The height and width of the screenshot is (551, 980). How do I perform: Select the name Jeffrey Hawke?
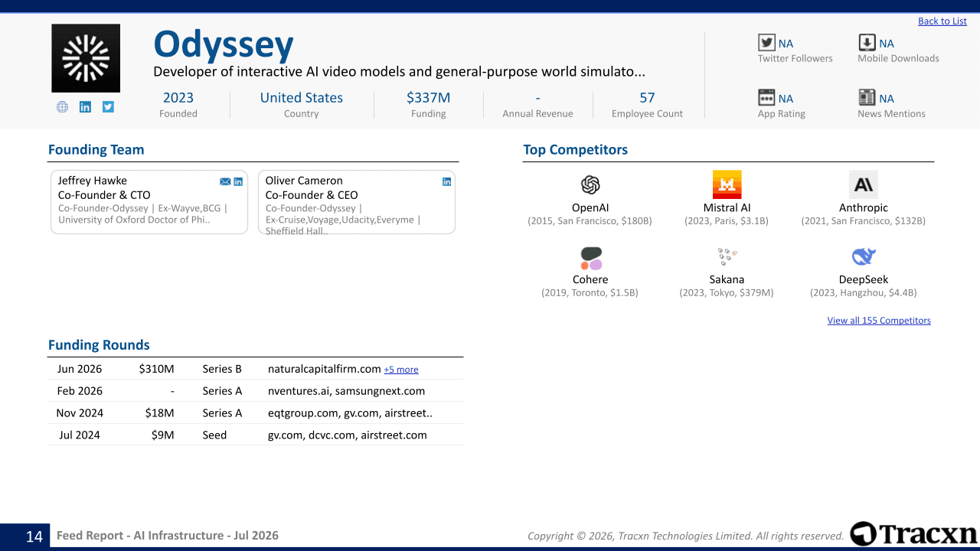(93, 181)
